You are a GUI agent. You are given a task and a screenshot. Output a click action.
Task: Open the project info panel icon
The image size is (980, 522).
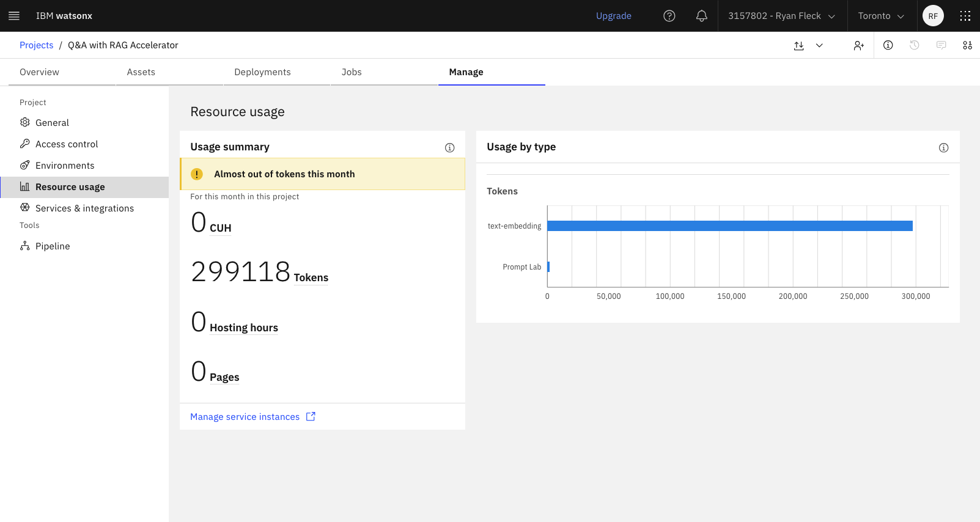coord(888,45)
